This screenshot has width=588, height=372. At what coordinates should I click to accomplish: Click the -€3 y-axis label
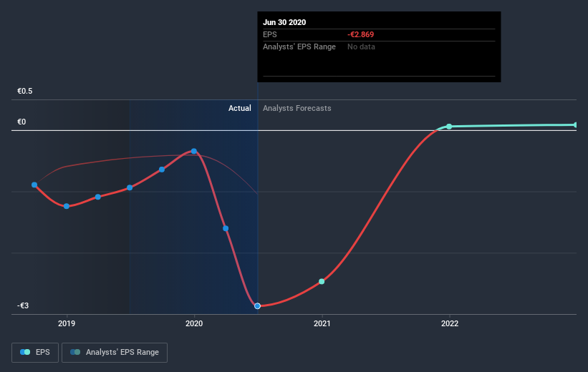[23, 305]
